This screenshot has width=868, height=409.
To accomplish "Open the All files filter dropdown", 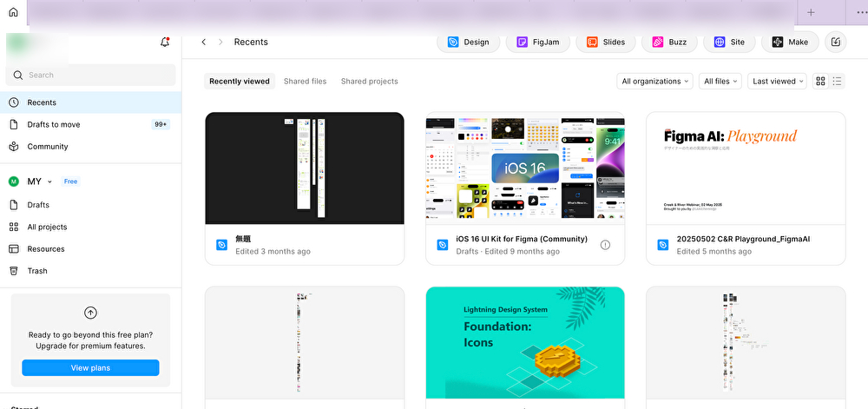I will click(x=720, y=82).
